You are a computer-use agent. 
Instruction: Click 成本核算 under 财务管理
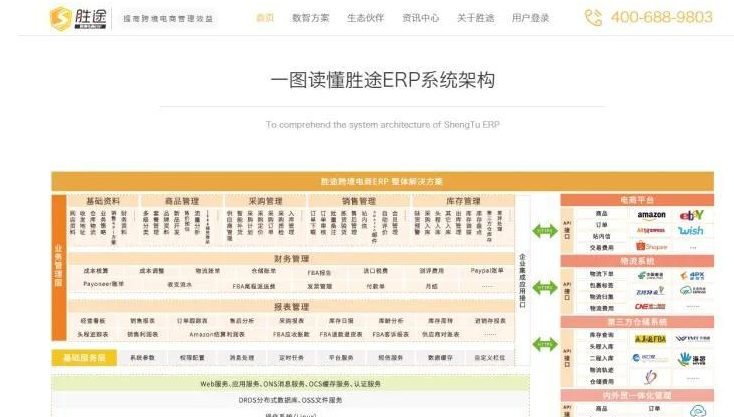pos(96,271)
